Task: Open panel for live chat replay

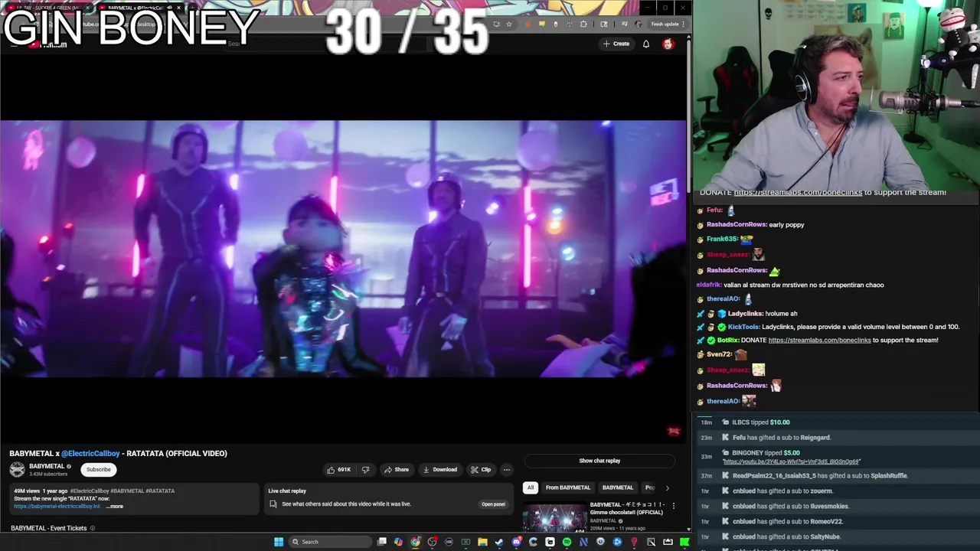Action: (x=493, y=504)
